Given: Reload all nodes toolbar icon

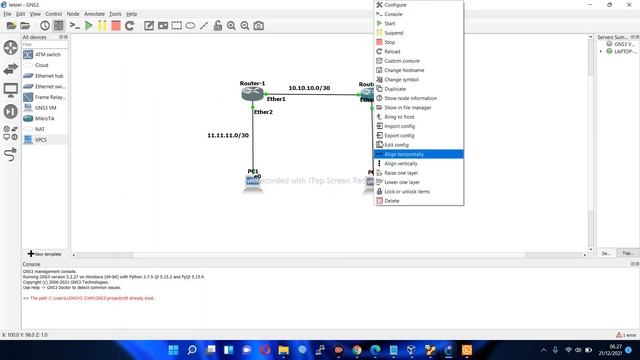Looking at the screenshot, I should (x=129, y=26).
